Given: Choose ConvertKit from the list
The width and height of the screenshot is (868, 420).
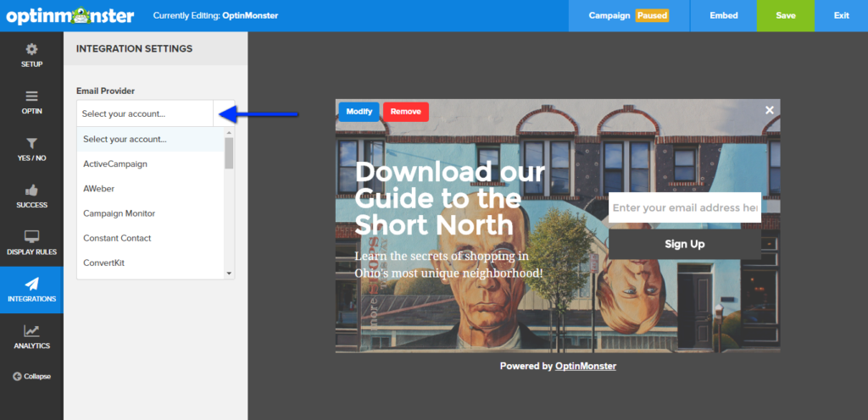Looking at the screenshot, I should (x=150, y=263).
